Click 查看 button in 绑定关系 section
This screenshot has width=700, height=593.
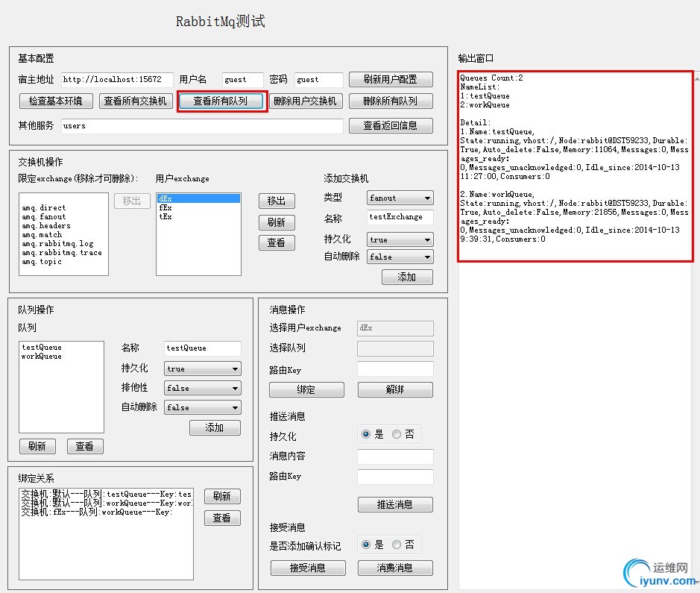pyautogui.click(x=222, y=518)
